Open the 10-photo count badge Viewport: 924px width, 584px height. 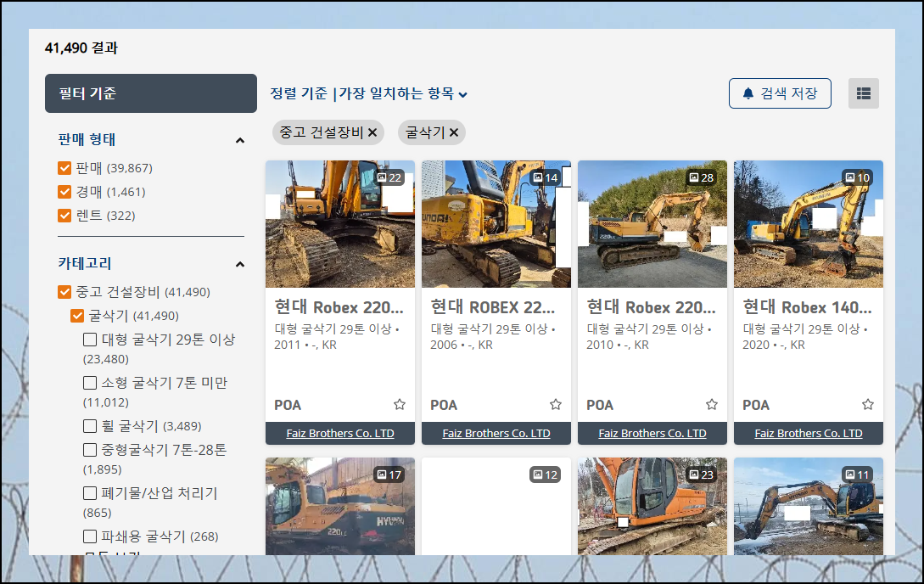858,177
